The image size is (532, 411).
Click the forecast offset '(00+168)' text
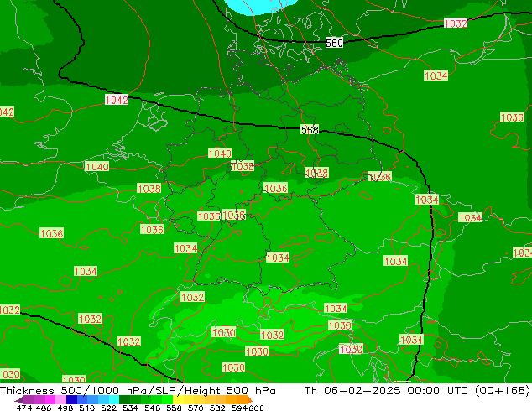[x=503, y=390]
